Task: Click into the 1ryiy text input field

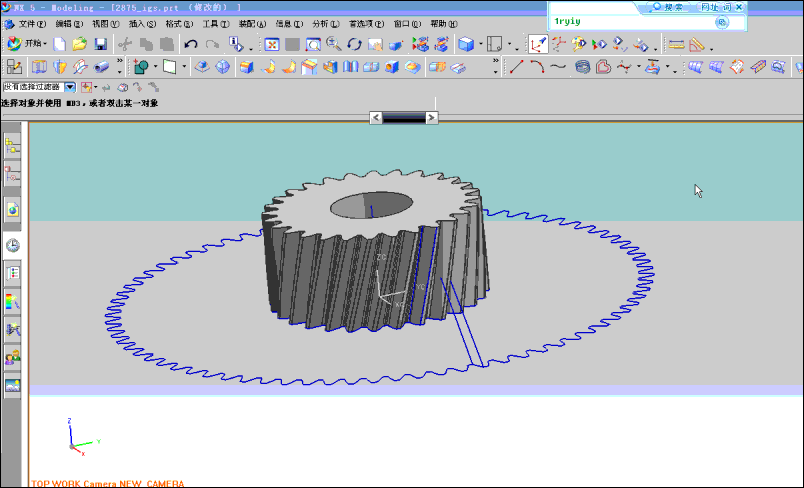Action: pyautogui.click(x=632, y=22)
